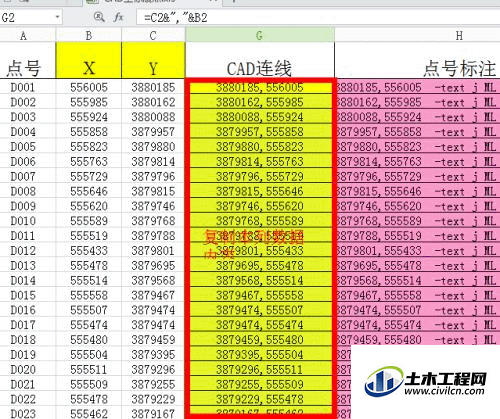The height and width of the screenshot is (419, 500).
Task: Click X value 555620
Action: tap(89, 206)
